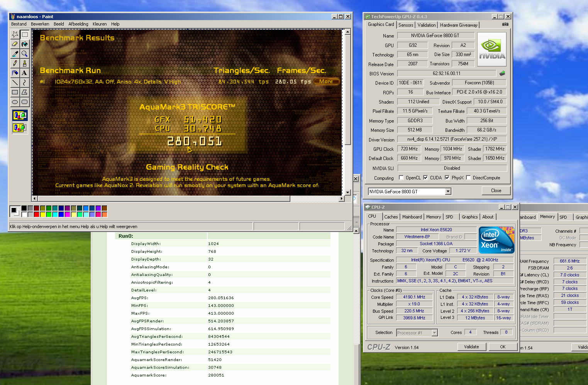Image resolution: width=588 pixels, height=385 pixels.
Task: Pick the Curve tool in Paint
Action: [25, 82]
